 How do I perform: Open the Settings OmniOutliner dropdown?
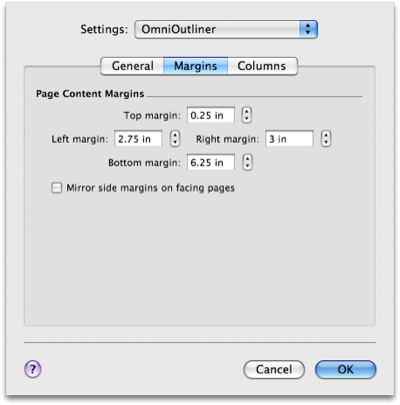[226, 29]
